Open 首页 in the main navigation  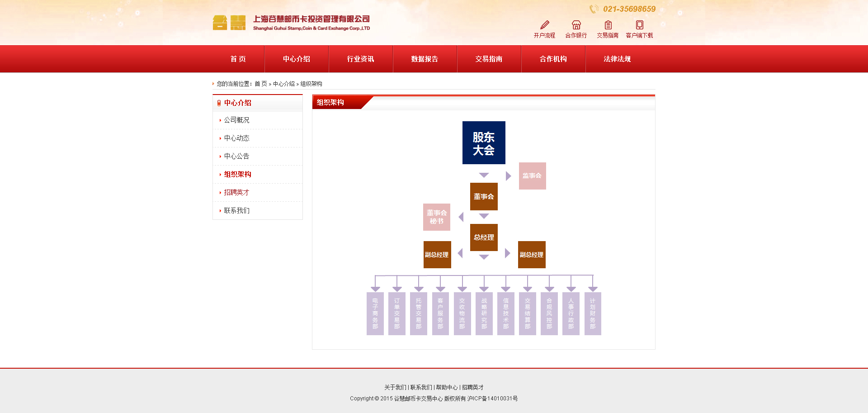pyautogui.click(x=238, y=59)
